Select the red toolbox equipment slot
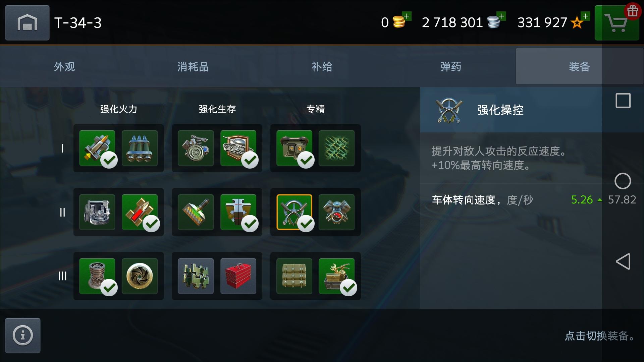The height and width of the screenshot is (362, 644). (x=238, y=276)
